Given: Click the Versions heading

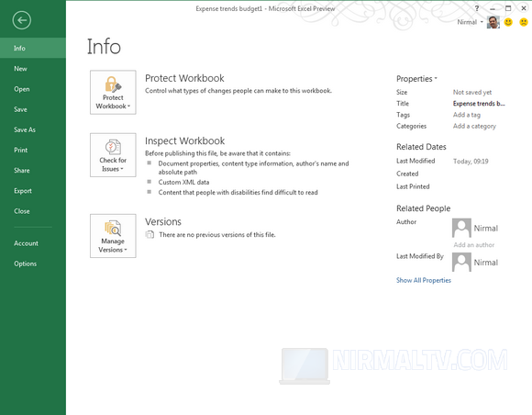Looking at the screenshot, I should (163, 222).
